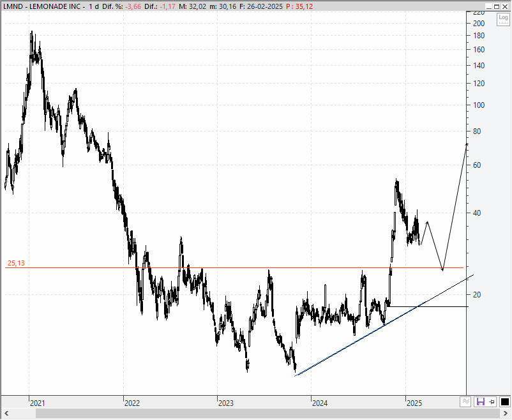Click the double chevron collapse icon
The width and height of the screenshot is (512, 420).
pyautogui.click(x=466, y=401)
